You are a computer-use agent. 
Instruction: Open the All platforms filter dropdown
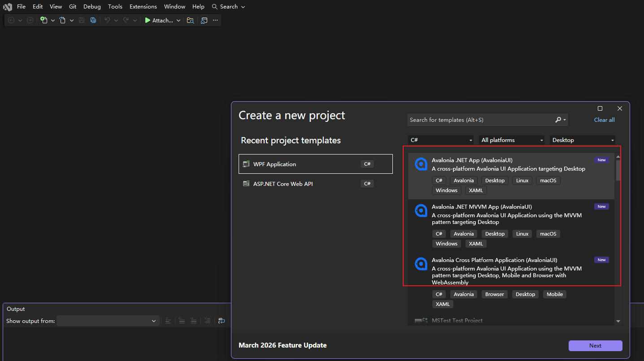[x=512, y=140]
